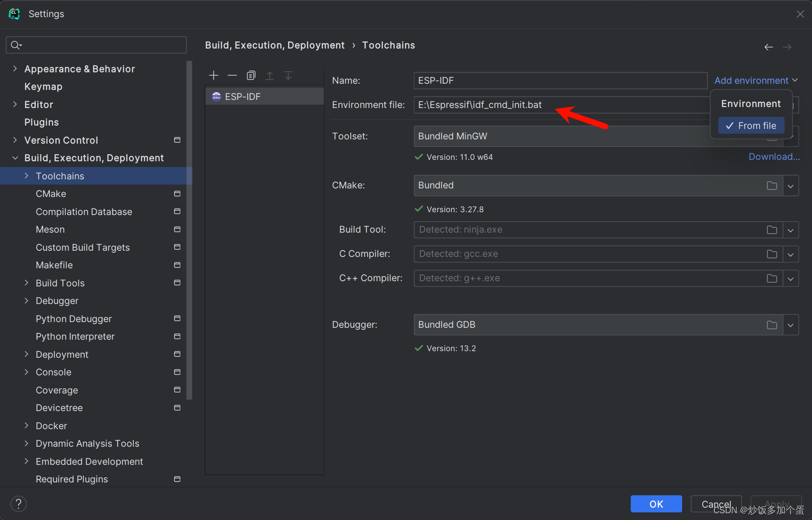Click project-level icon next to Required Plugins
Viewport: 812px width, 520px height.
coord(177,479)
